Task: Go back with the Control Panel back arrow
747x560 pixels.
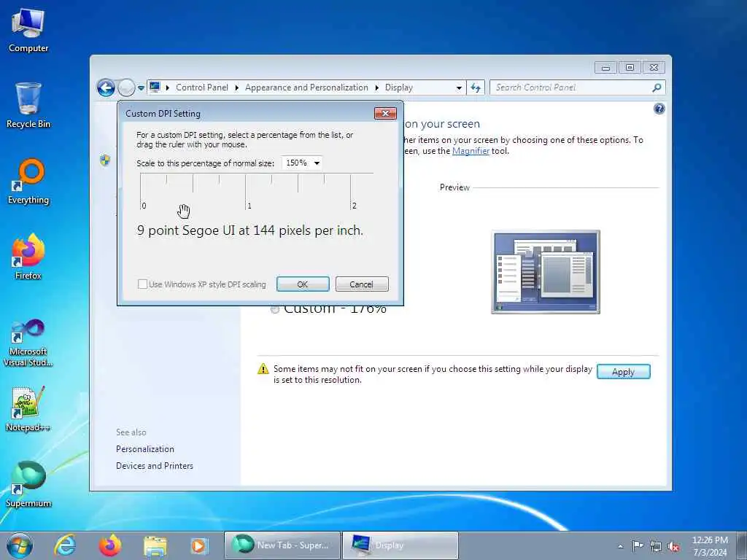Action: [x=106, y=87]
